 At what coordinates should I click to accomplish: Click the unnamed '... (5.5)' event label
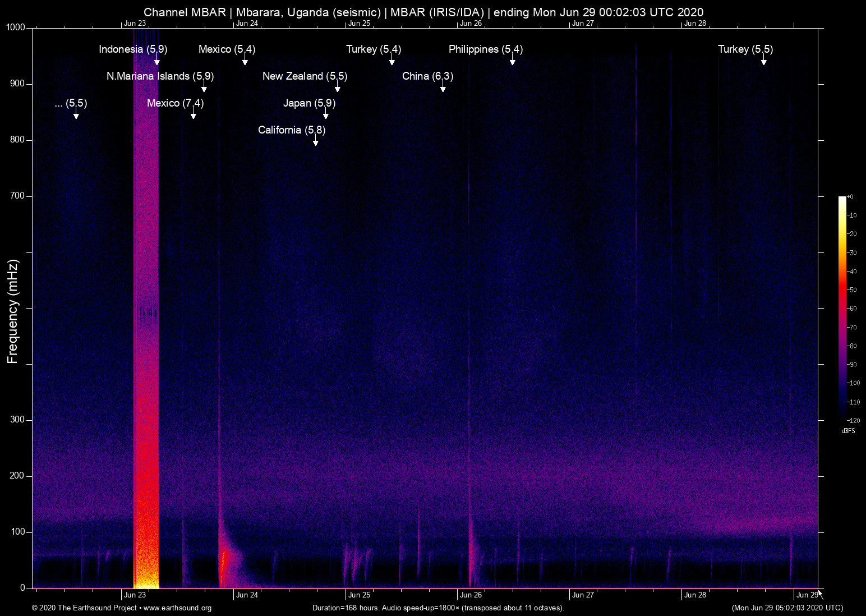click(x=71, y=103)
